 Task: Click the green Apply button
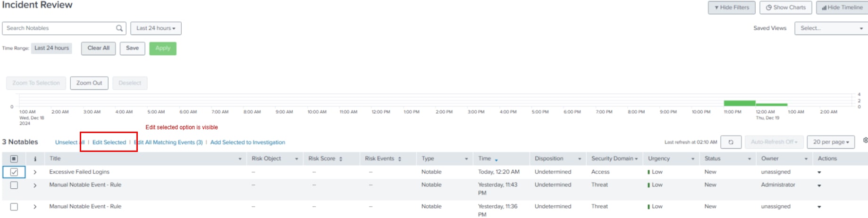coord(163,48)
